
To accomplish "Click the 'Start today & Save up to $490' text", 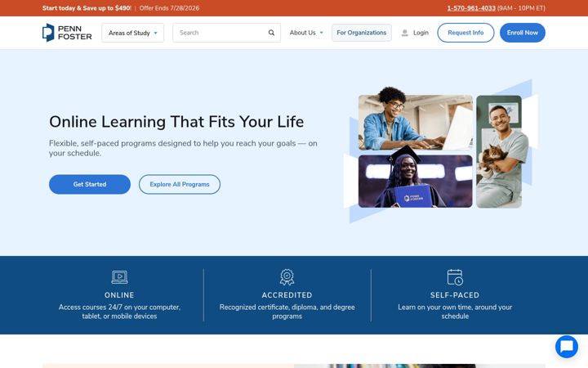I will 87,8.
